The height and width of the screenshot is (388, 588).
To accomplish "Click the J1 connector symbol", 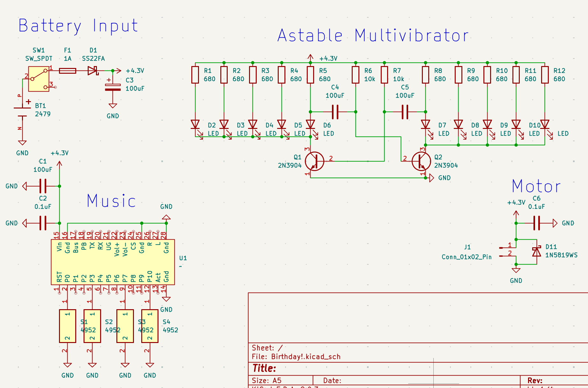I will pos(508,252).
